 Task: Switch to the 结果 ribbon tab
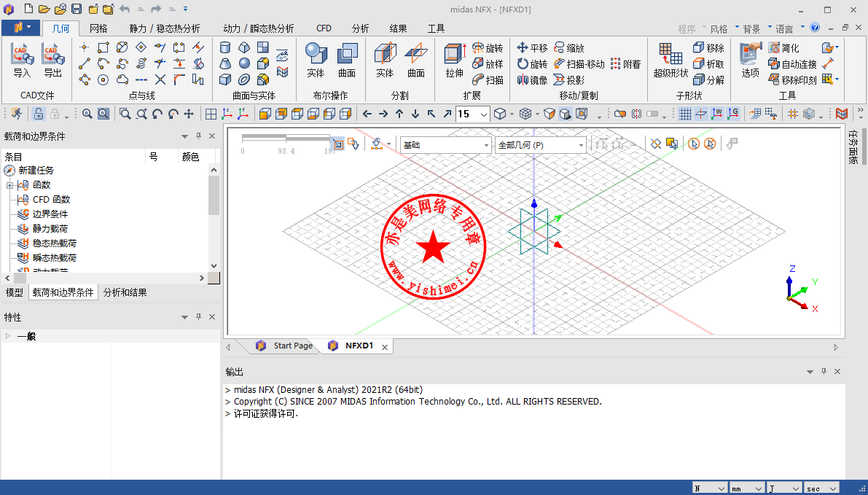coord(398,28)
